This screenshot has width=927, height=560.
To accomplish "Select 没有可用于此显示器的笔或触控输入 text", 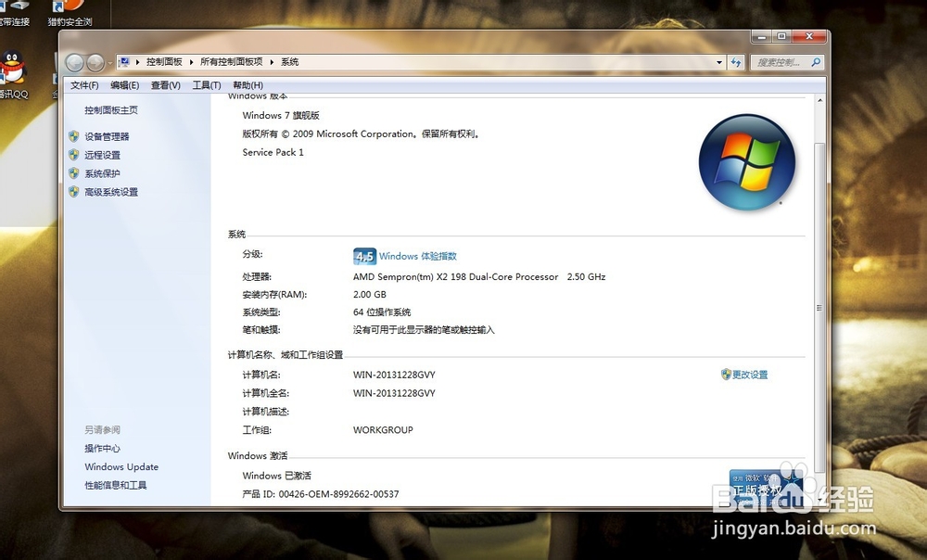I will coord(424,329).
